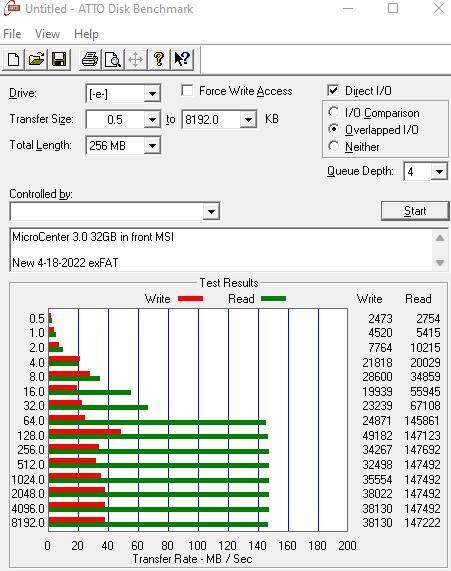
Task: Click write value 21818
Action: click(x=377, y=363)
